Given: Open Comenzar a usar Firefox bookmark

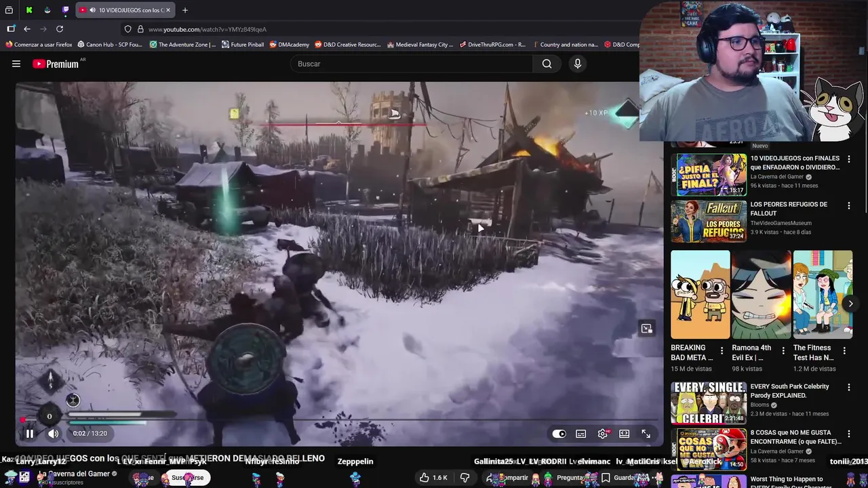Looking at the screenshot, I should click(x=39, y=45).
